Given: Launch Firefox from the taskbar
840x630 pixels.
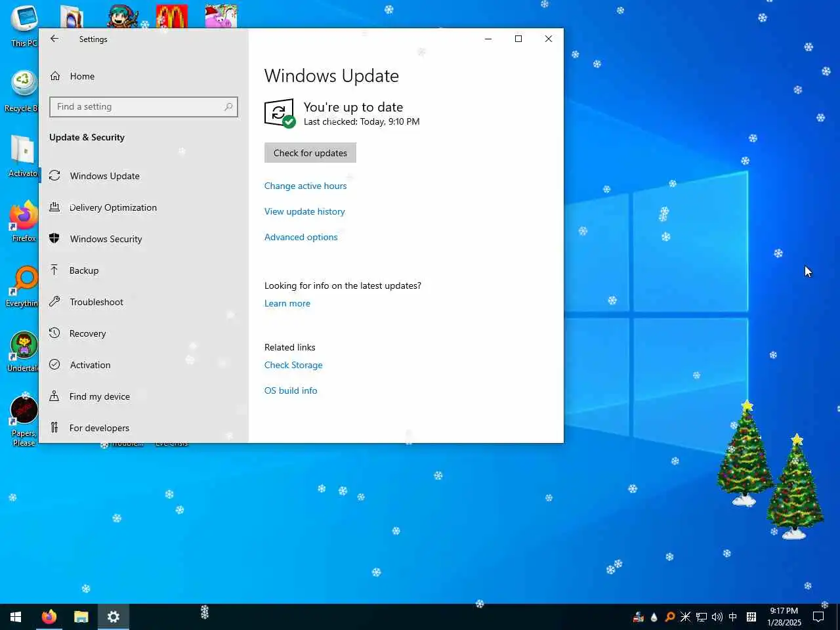Looking at the screenshot, I should coord(49,617).
